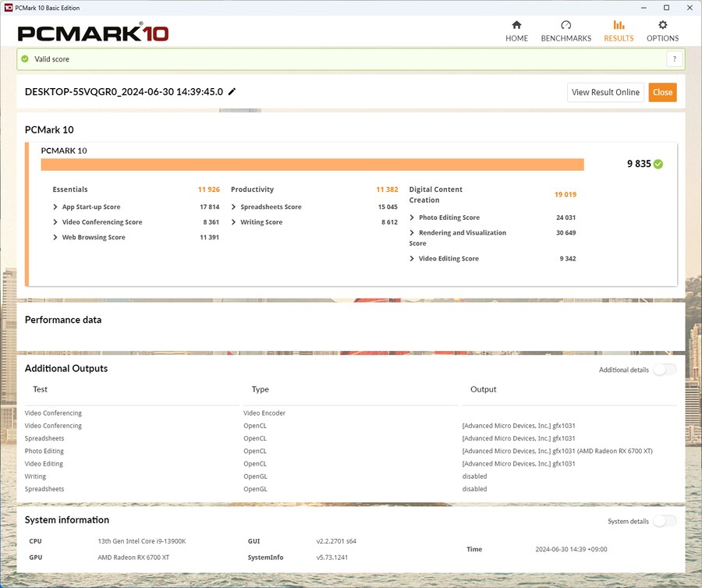Expand Writing Score details

(x=234, y=222)
